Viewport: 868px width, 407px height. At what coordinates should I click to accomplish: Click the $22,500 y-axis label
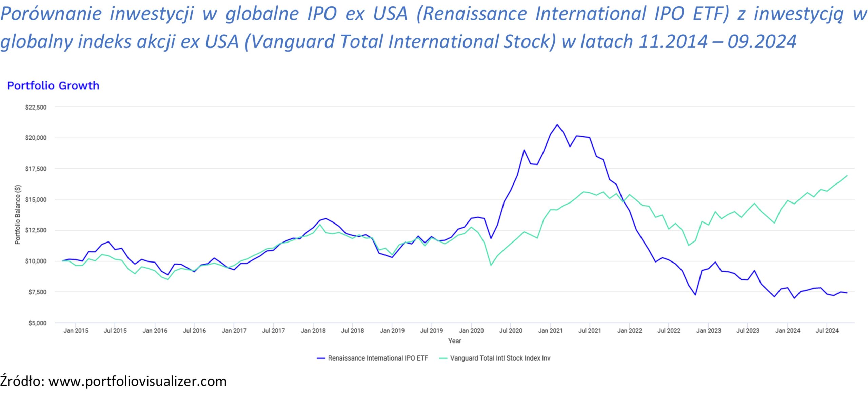pos(36,107)
